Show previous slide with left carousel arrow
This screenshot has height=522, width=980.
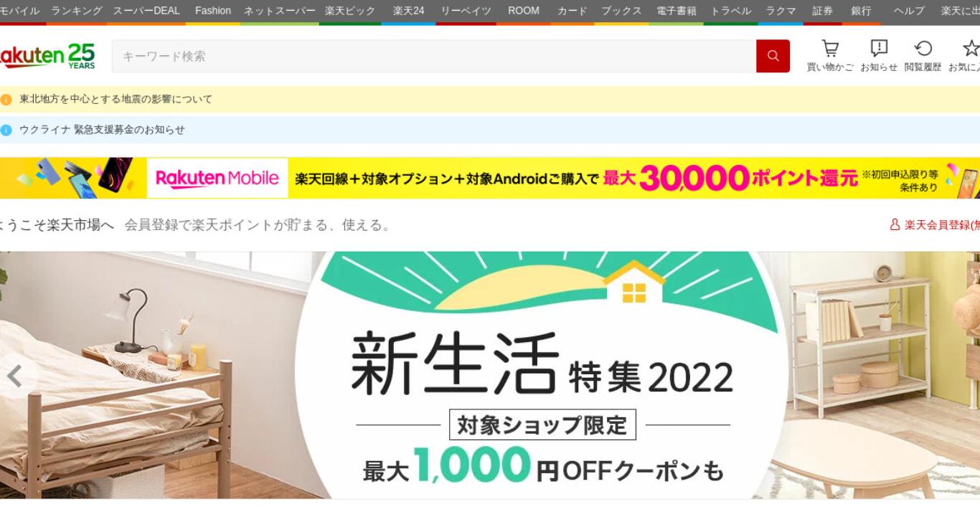pos(14,376)
